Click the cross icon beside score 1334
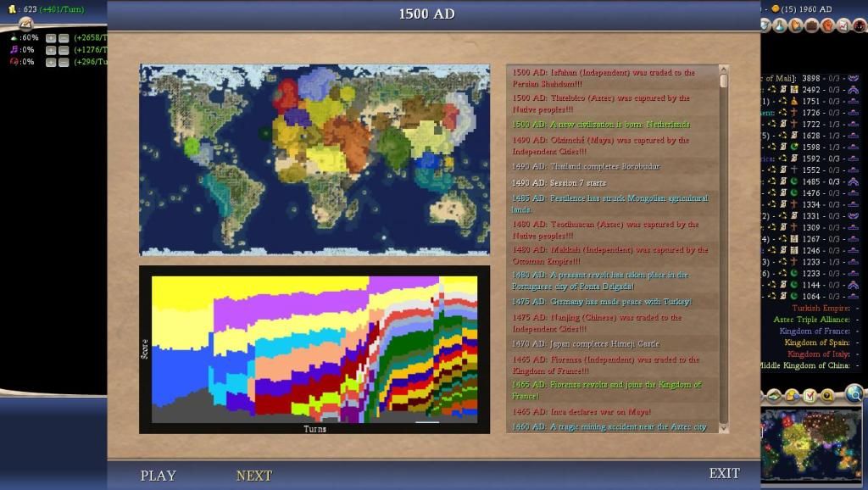 (x=793, y=205)
